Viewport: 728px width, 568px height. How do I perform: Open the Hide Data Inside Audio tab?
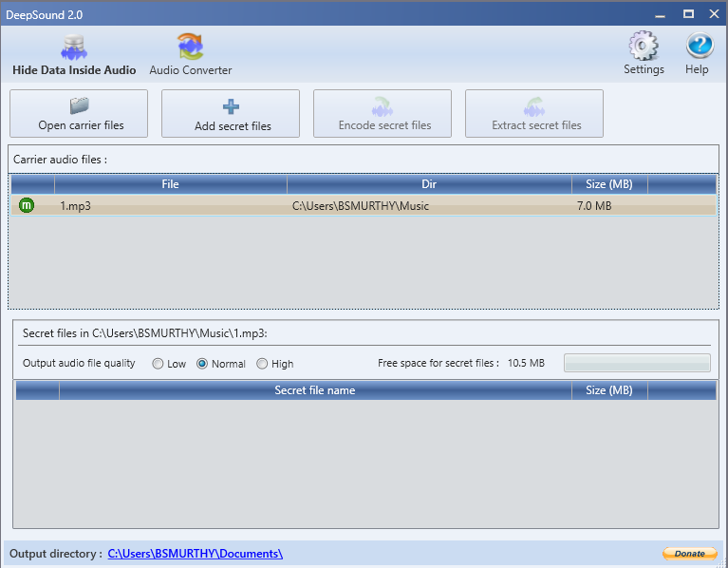(74, 55)
